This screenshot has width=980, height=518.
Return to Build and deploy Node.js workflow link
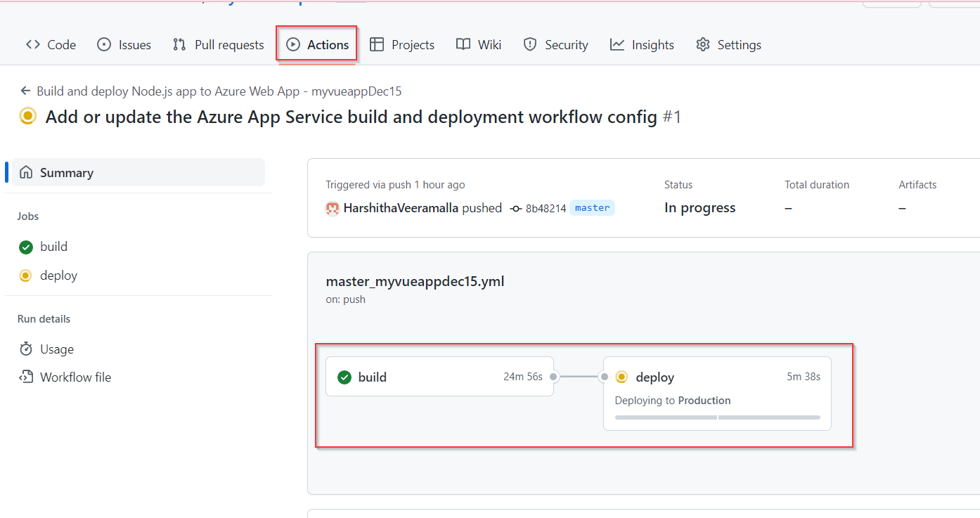[219, 91]
